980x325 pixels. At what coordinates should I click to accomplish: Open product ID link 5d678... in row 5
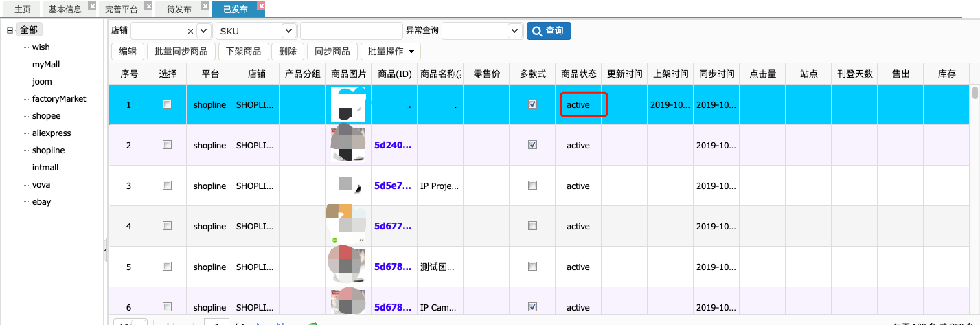(393, 267)
